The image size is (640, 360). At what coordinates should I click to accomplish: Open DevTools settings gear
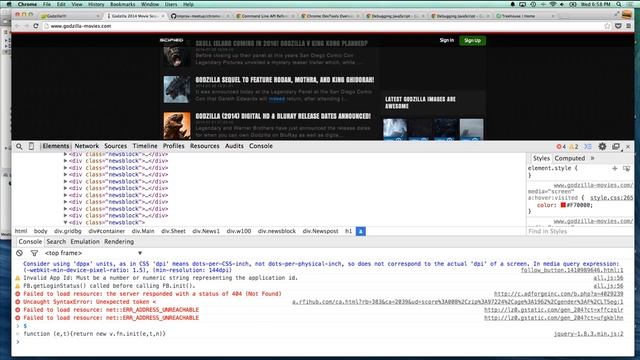(x=602, y=146)
